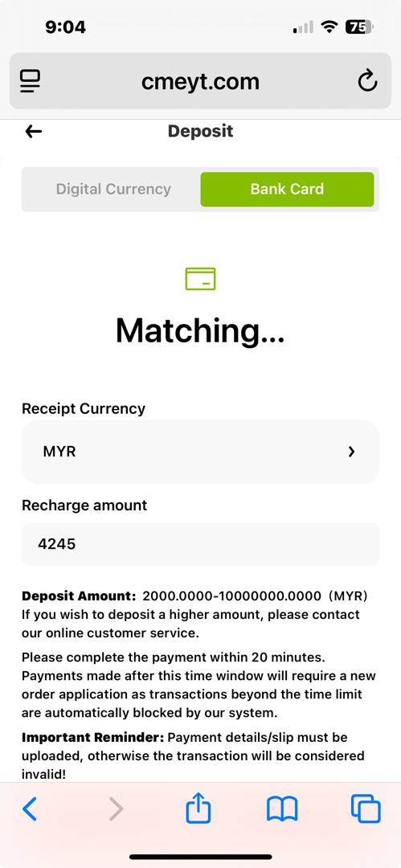401x868 pixels.
Task: Open Safari bookmarks book icon
Action: click(x=282, y=809)
